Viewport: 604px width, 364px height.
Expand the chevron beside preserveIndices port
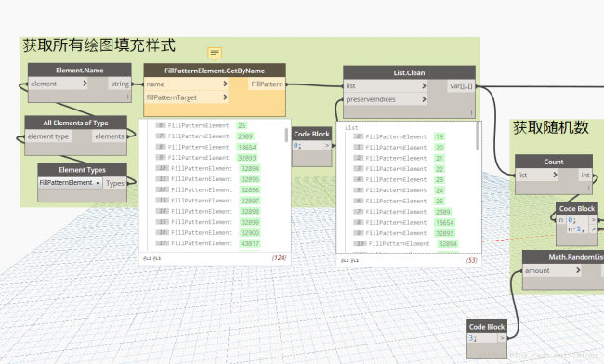tap(424, 98)
